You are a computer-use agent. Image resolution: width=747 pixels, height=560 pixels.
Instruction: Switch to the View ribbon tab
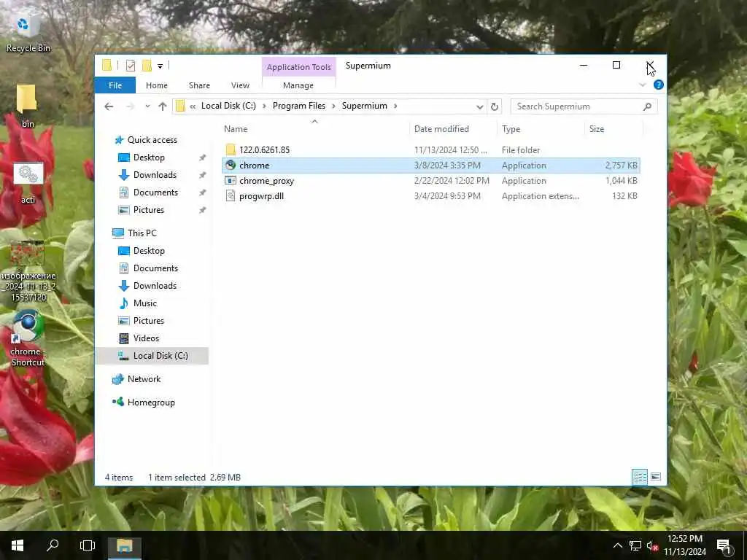pos(240,85)
